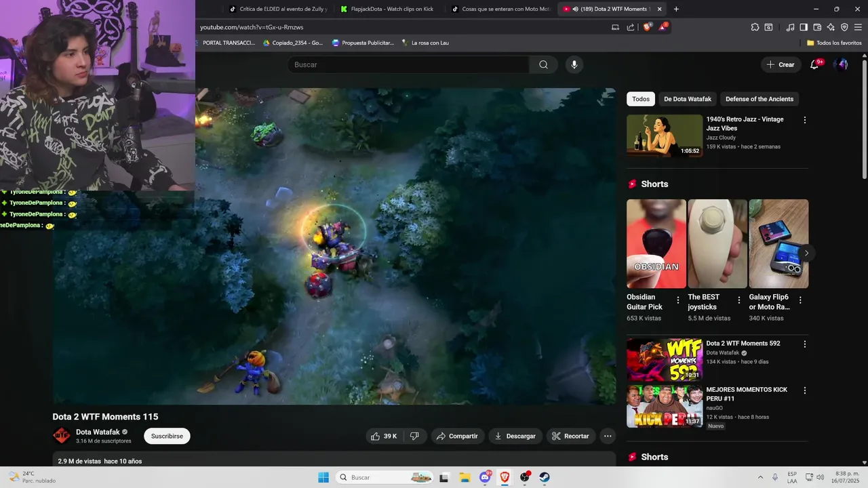Open the ESP LAA keyboard language switcher
The width and height of the screenshot is (868, 488).
click(x=792, y=477)
